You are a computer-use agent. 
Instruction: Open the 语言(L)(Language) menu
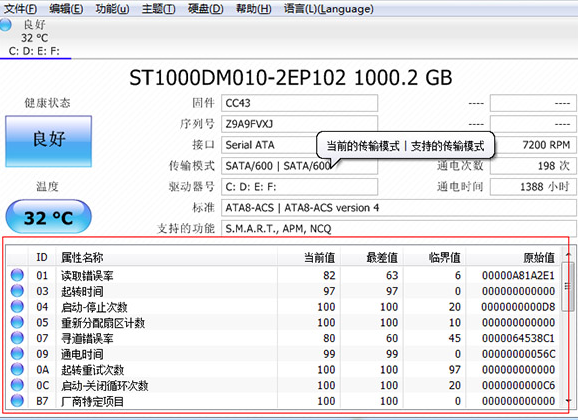tap(328, 8)
